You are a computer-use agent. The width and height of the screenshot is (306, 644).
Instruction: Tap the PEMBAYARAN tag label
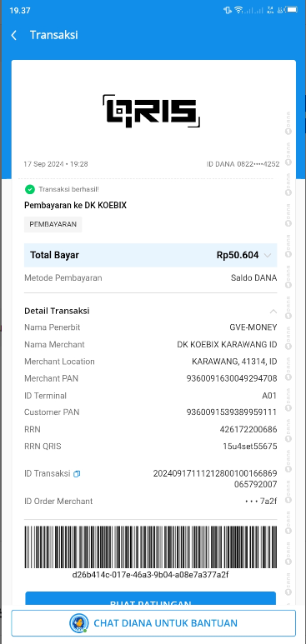click(53, 225)
